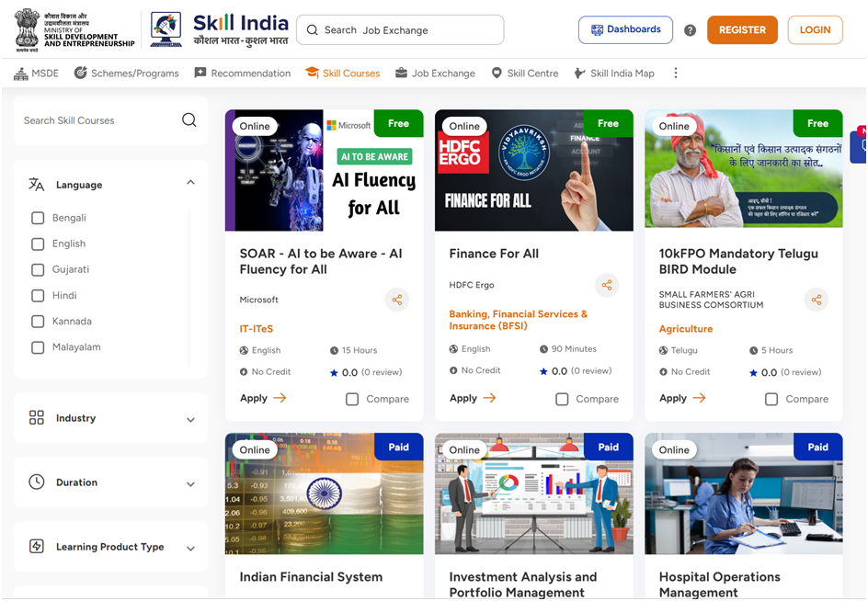Click the help question mark icon
Image resolution: width=868 pixels, height=601 pixels.
click(x=690, y=30)
